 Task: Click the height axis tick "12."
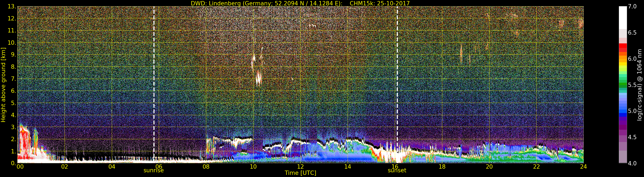[x=12, y=18]
